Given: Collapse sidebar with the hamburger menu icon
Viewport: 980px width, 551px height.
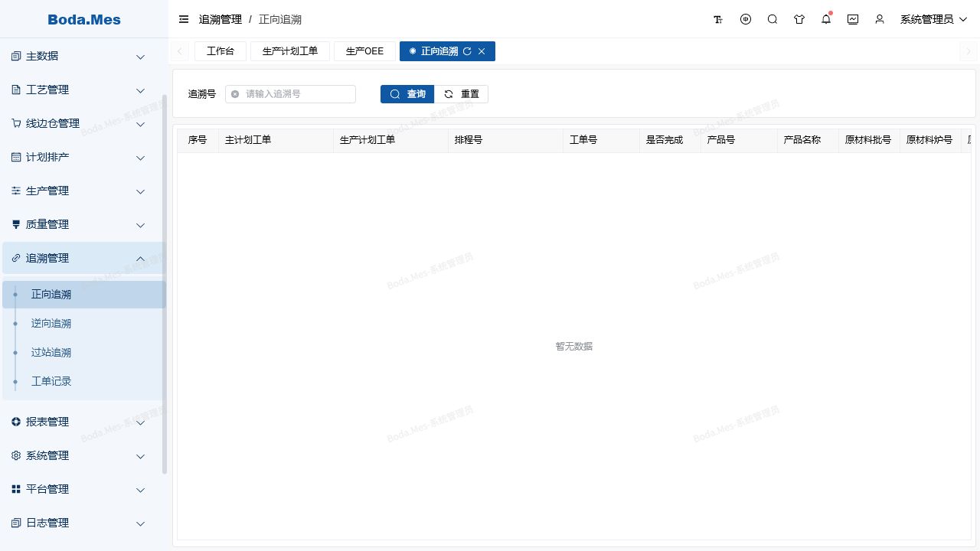Looking at the screenshot, I should coord(184,19).
